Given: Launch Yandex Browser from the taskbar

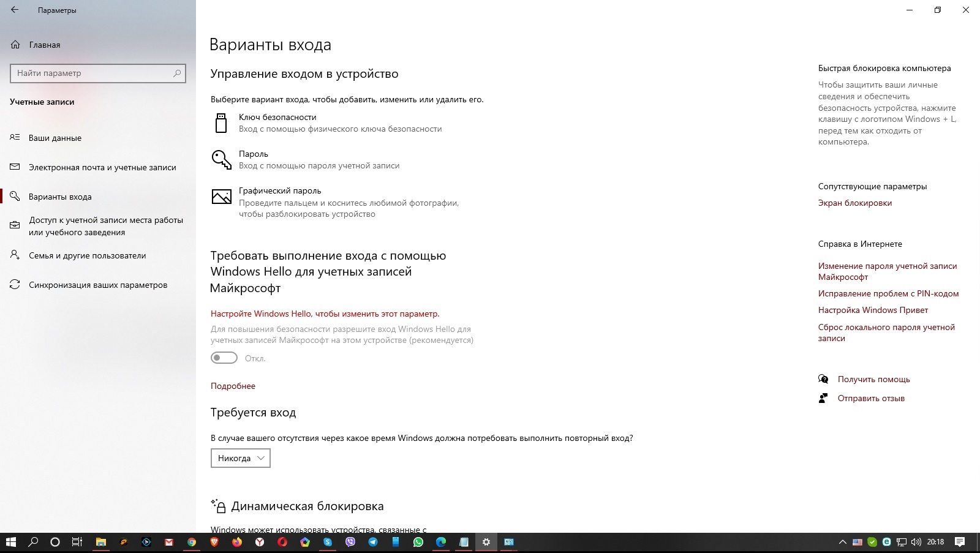Looking at the screenshot, I should point(260,542).
